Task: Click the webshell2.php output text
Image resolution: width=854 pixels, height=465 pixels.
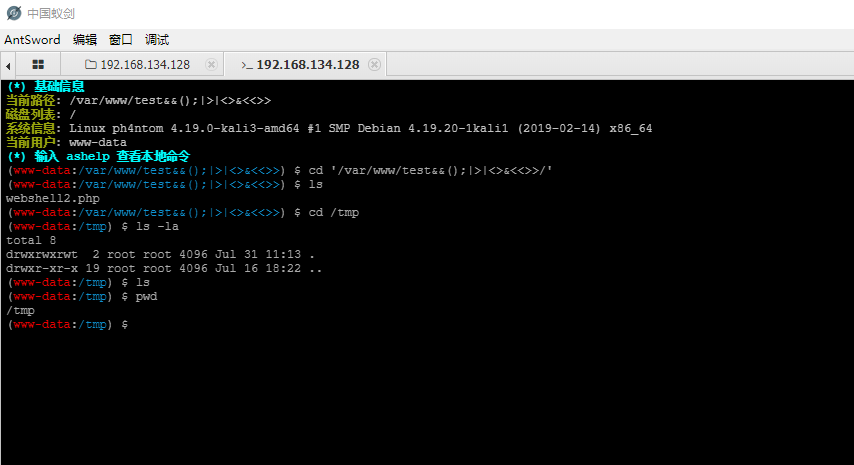Action: click(x=53, y=199)
